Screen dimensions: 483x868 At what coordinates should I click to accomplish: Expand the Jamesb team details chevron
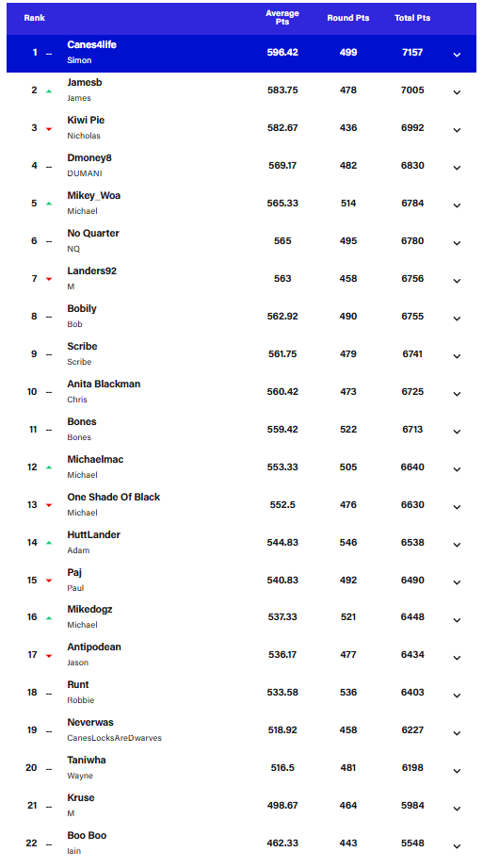[x=457, y=92]
